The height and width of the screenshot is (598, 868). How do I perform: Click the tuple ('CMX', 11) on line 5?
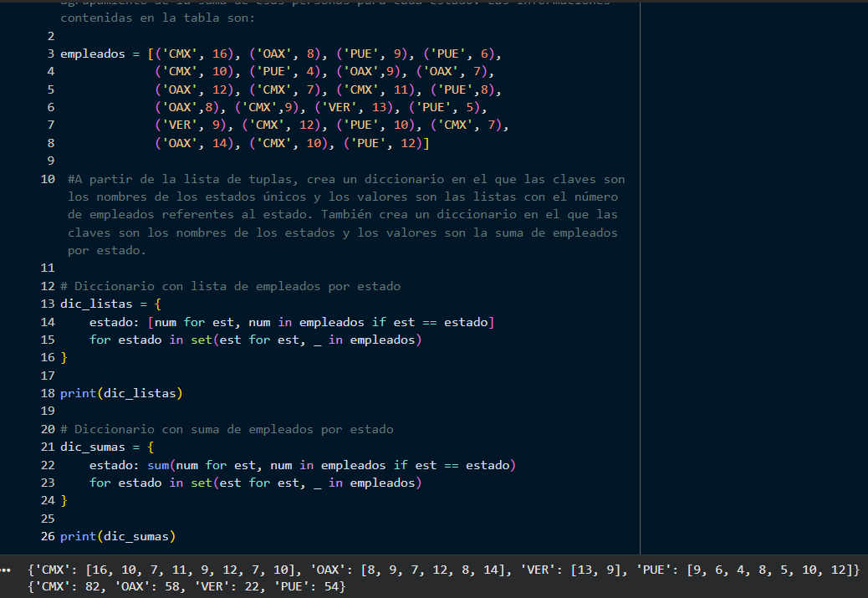(x=375, y=89)
